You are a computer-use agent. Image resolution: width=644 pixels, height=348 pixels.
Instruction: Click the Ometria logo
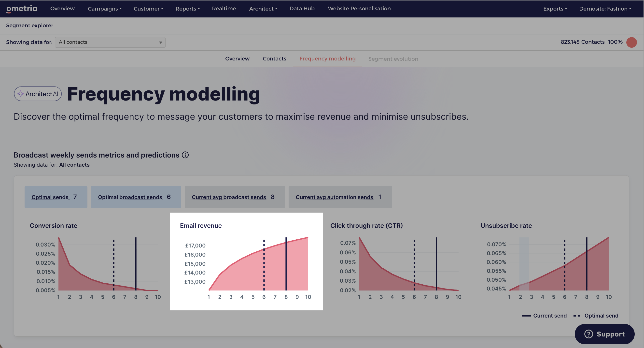(22, 9)
